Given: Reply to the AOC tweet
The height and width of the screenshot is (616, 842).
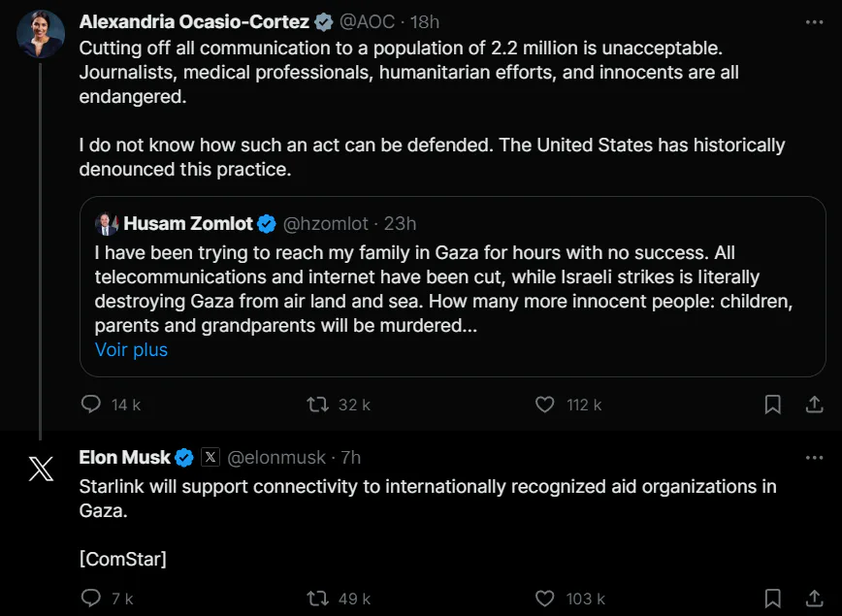Looking at the screenshot, I should pos(91,404).
